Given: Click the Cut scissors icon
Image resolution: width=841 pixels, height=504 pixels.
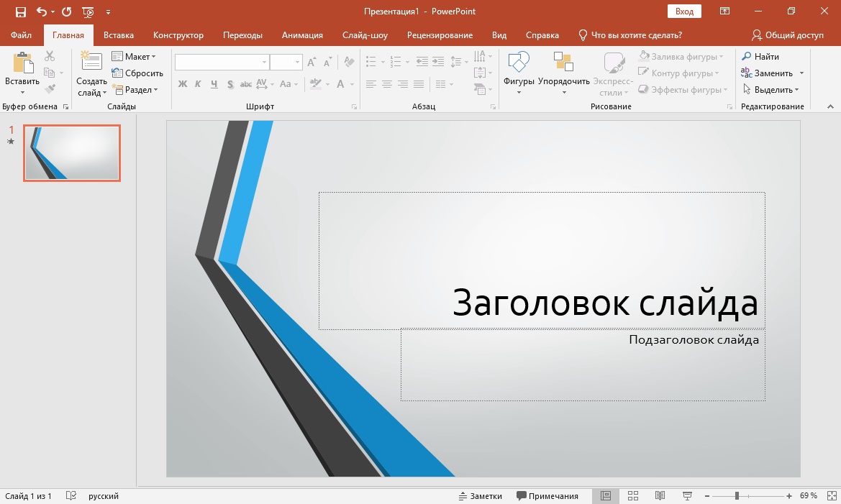Looking at the screenshot, I should [50, 56].
